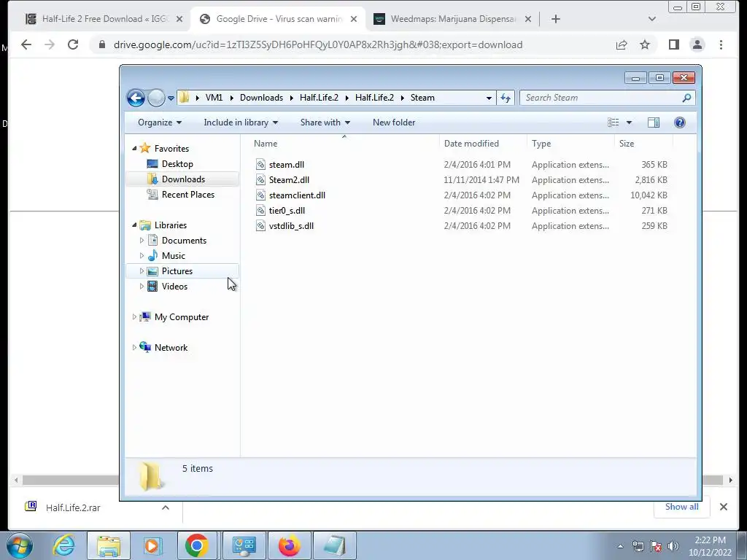Select the first Half.Life.2 breadcrumb segment
This screenshot has width=747, height=560.
click(x=319, y=98)
